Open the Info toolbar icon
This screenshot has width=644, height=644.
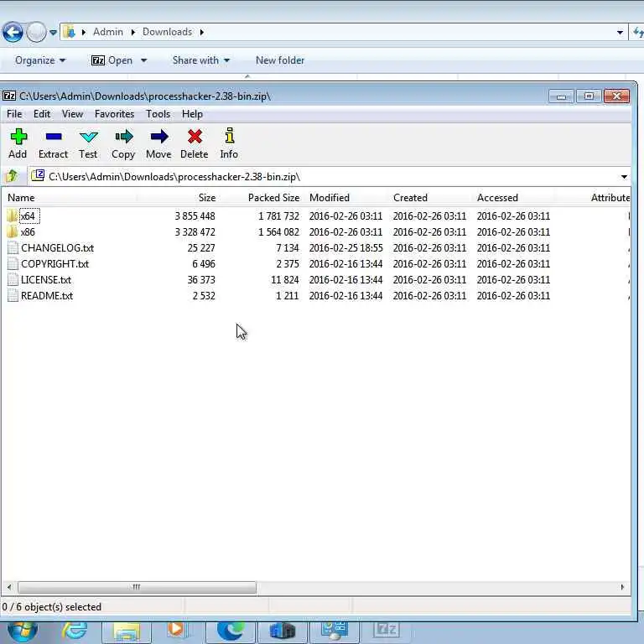tap(229, 136)
